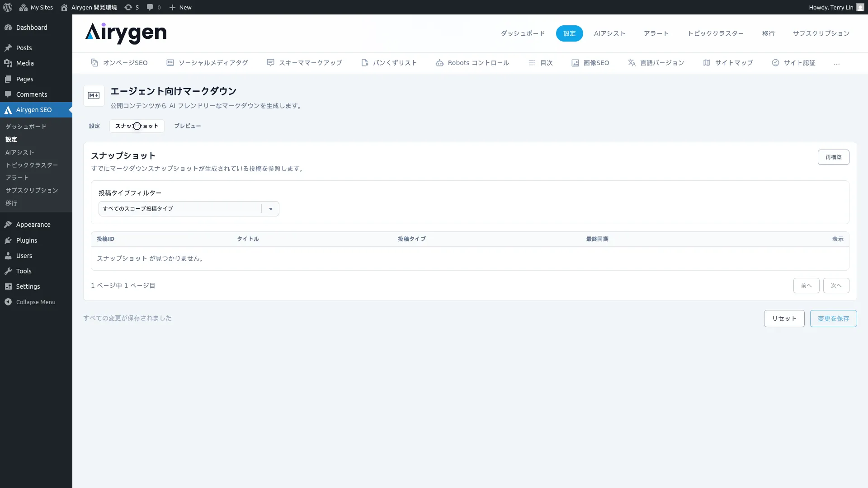Click the Airygen logo
Screen dimensions: 868x488
(126, 33)
